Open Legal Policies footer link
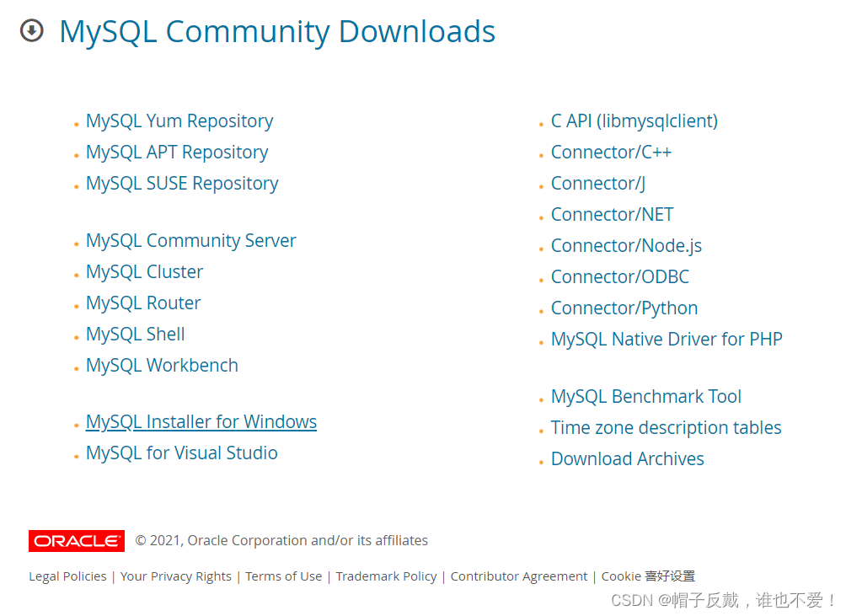846x616 pixels. [68, 576]
